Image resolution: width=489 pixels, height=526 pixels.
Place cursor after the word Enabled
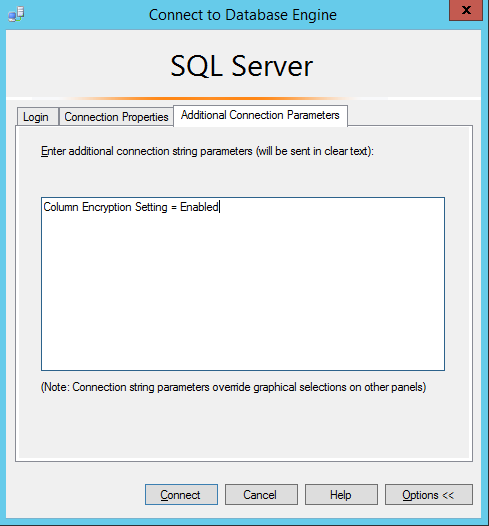[220, 207]
